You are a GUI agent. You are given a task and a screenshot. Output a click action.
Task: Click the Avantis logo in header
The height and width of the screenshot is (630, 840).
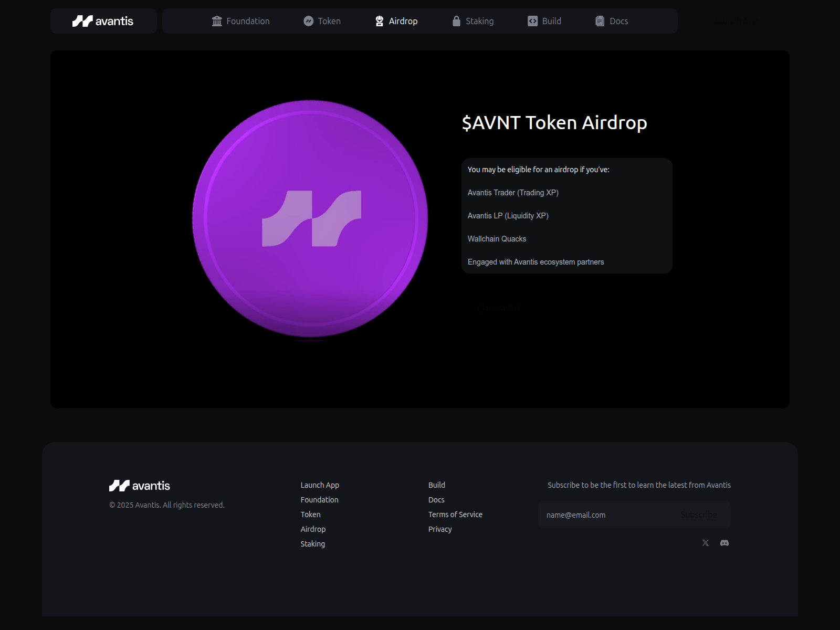pos(103,21)
